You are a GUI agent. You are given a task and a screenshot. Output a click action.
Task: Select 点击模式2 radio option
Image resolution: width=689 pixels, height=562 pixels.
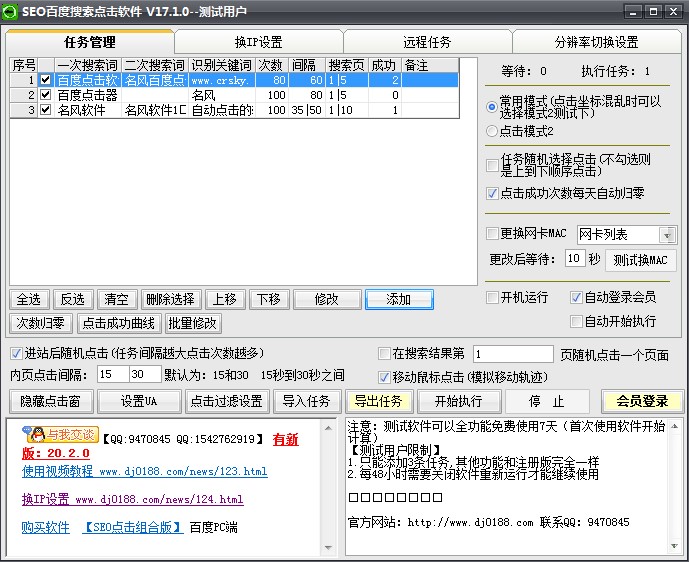coord(492,131)
